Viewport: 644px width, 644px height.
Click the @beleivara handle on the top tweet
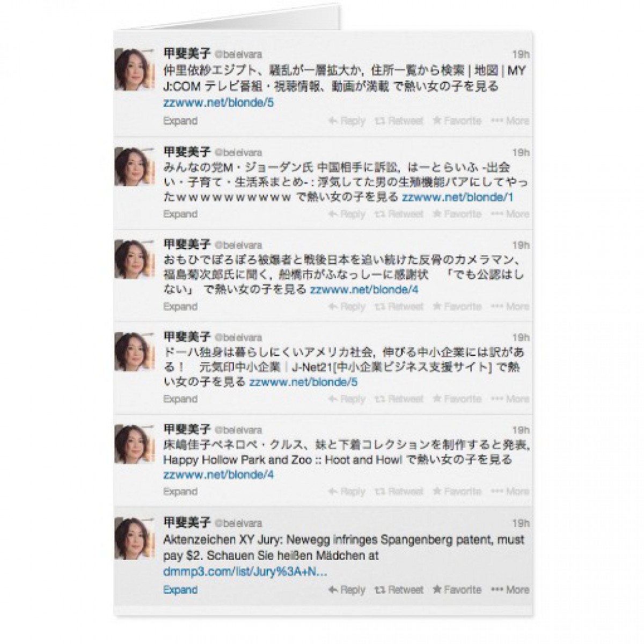[238, 55]
